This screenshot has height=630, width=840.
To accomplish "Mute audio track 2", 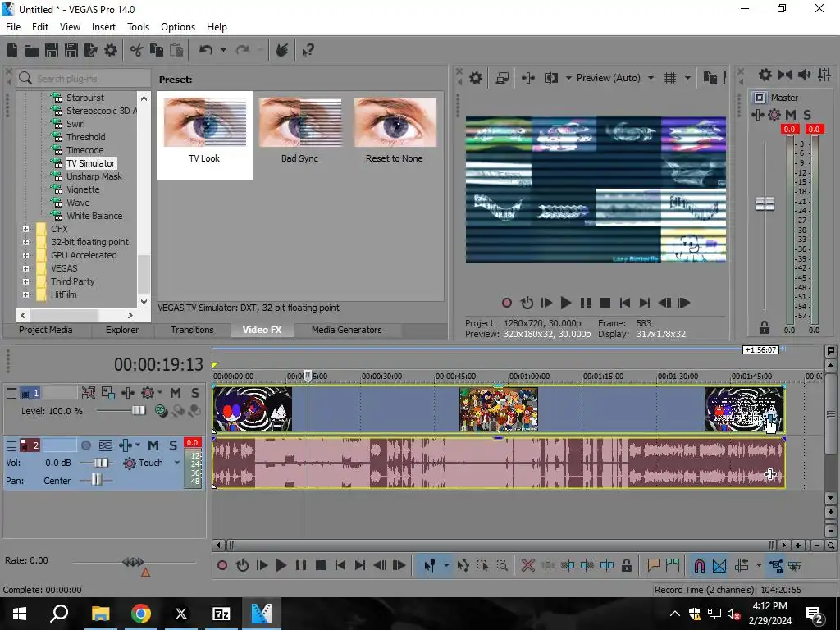I will click(153, 445).
